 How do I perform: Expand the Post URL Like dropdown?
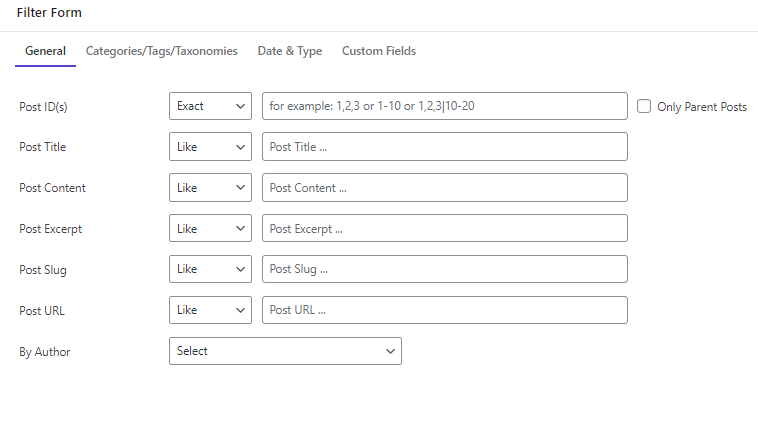pos(210,310)
